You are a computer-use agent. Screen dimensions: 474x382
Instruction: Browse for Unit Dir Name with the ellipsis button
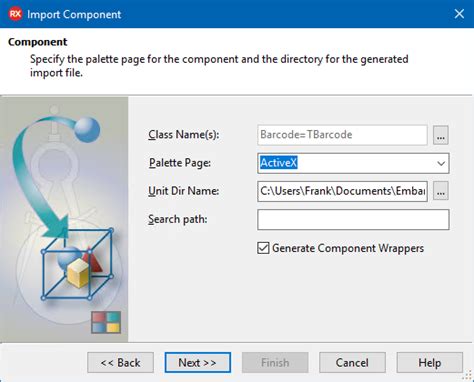[441, 191]
